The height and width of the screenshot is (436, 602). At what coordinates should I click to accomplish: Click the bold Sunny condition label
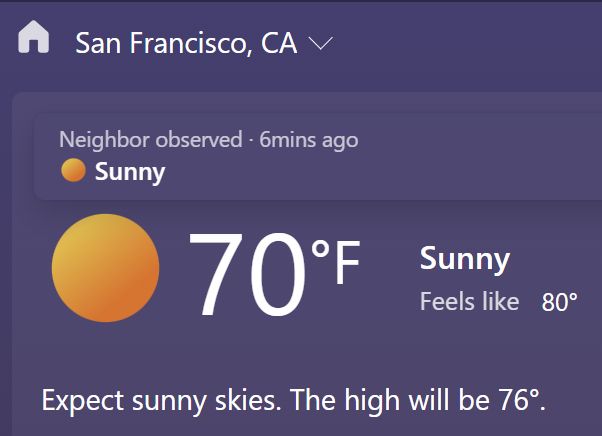[x=465, y=259]
